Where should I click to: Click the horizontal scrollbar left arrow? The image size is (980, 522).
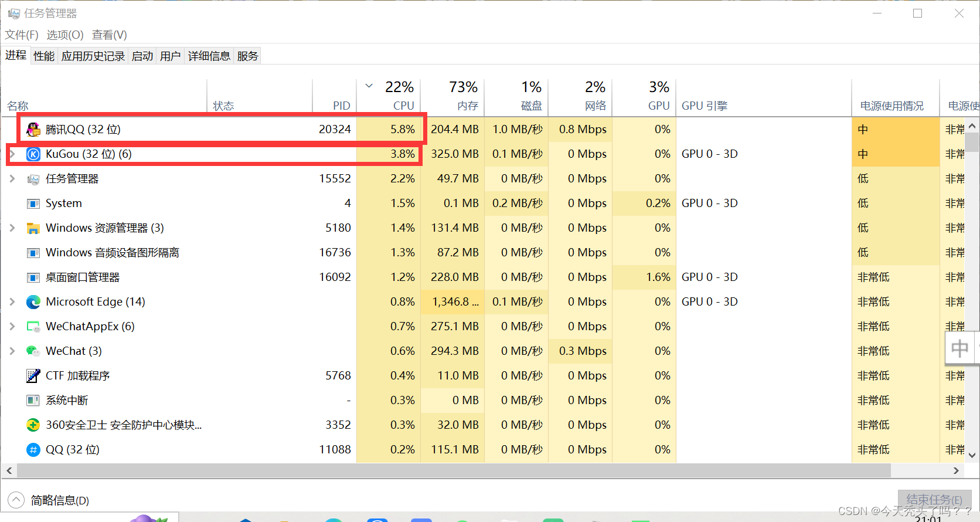coord(9,470)
